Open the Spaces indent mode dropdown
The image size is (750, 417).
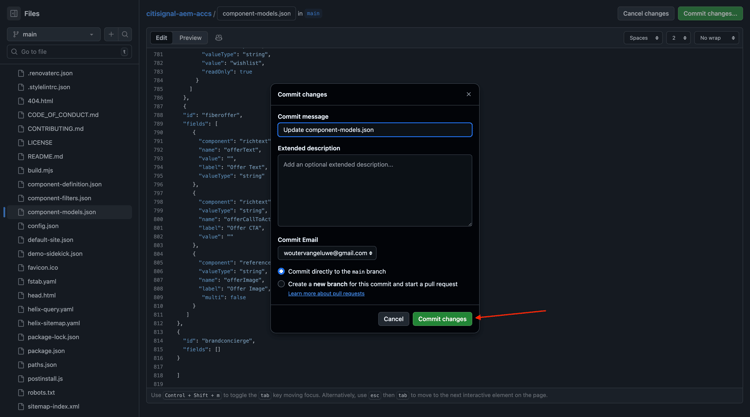tap(643, 38)
